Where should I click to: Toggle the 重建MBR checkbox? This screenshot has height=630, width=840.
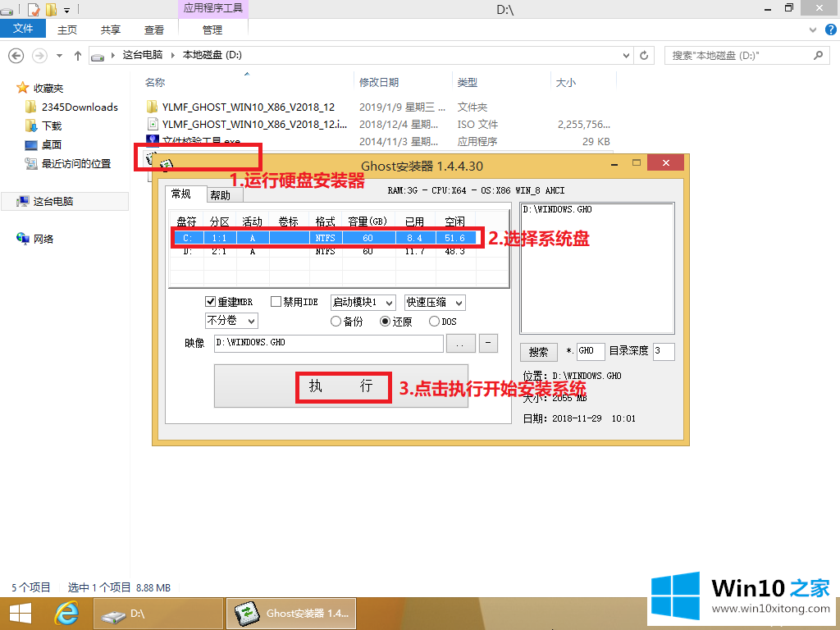[x=211, y=302]
